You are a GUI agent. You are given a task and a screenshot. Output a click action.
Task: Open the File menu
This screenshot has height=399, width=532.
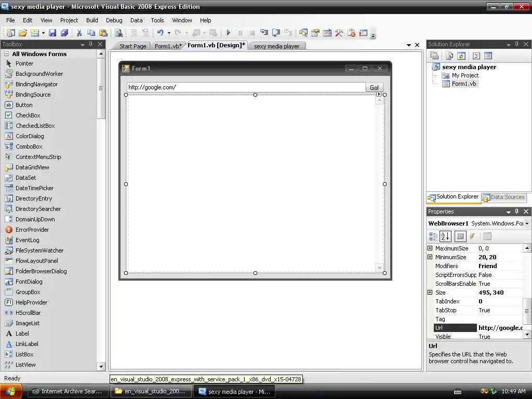coord(10,20)
